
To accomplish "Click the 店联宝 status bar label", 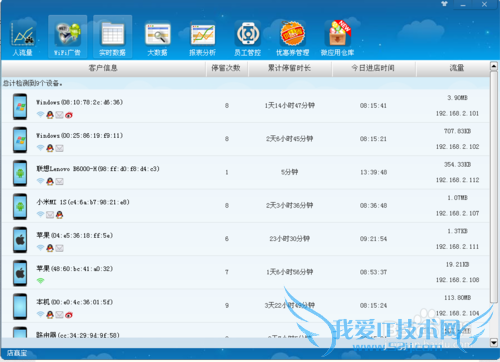I will tap(17, 353).
